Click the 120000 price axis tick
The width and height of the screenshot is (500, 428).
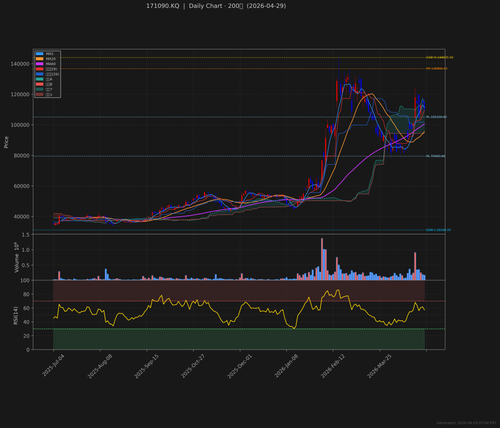20,95
